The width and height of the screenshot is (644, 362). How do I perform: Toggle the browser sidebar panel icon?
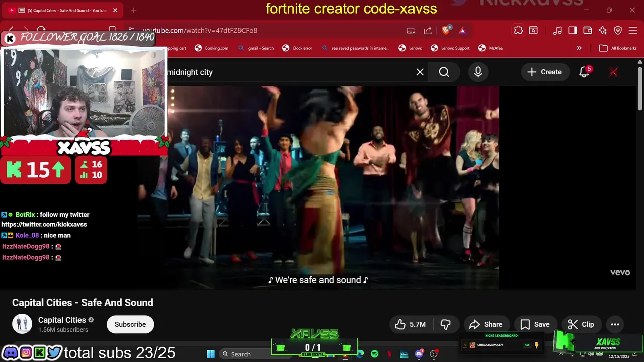click(x=573, y=30)
